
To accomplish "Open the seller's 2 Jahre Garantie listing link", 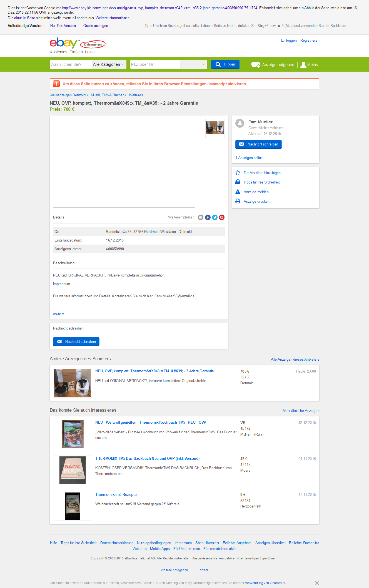I will click(154, 371).
